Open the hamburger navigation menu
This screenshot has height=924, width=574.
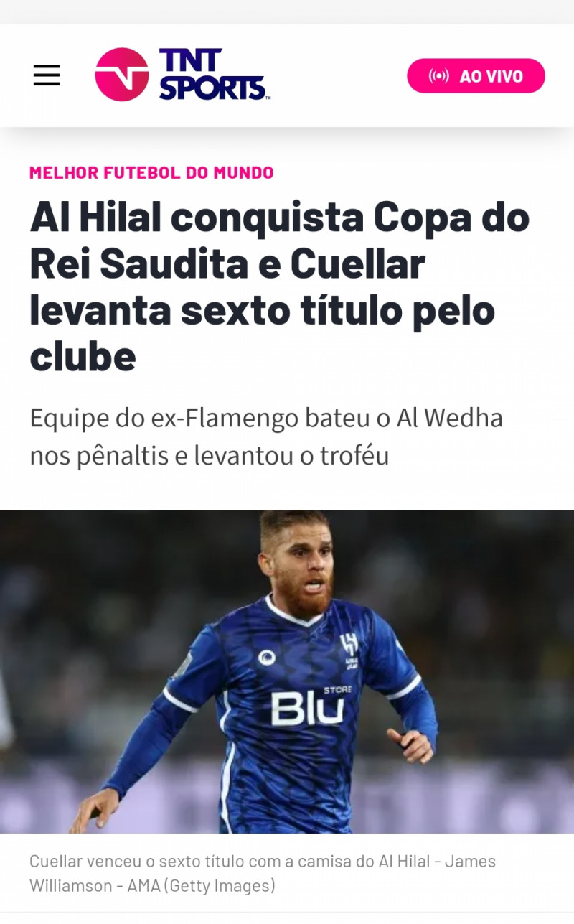[x=47, y=75]
